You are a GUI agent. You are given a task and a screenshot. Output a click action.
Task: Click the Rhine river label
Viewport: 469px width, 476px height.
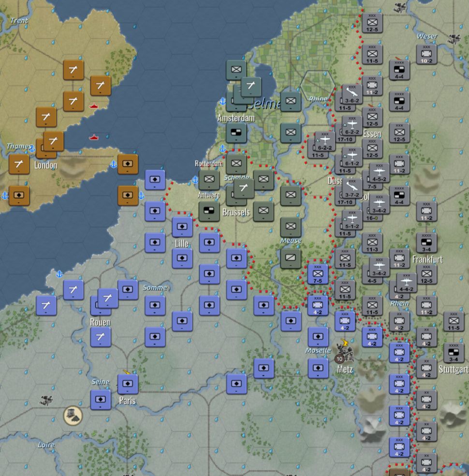tap(318, 99)
